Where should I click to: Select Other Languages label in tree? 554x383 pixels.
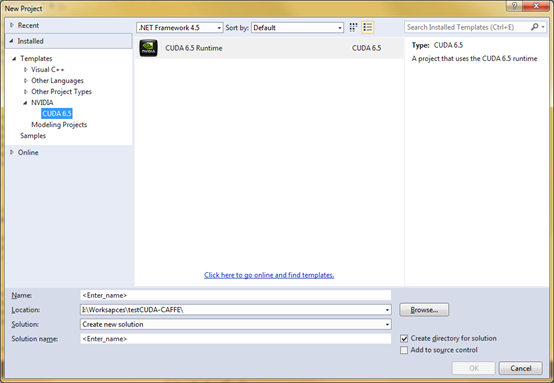[57, 81]
